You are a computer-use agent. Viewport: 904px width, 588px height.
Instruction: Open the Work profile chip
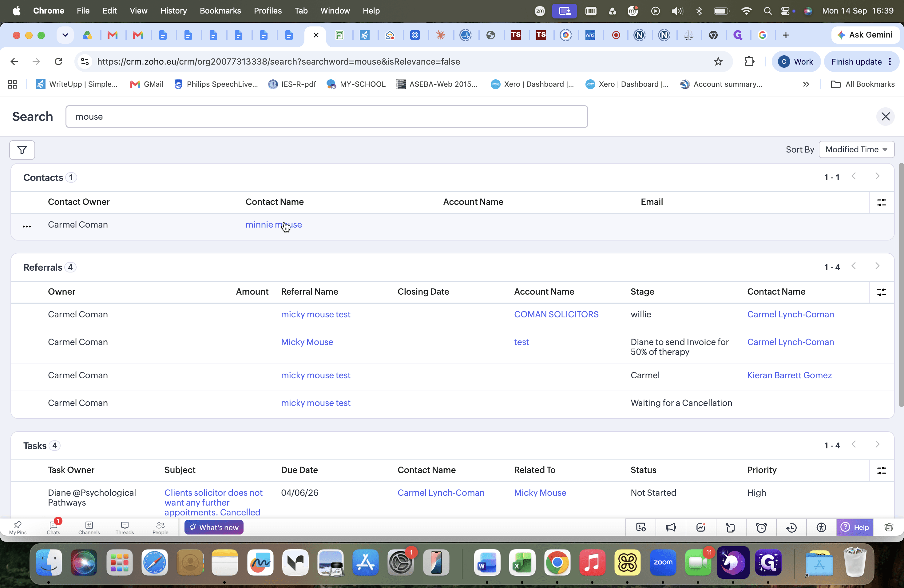pos(796,62)
